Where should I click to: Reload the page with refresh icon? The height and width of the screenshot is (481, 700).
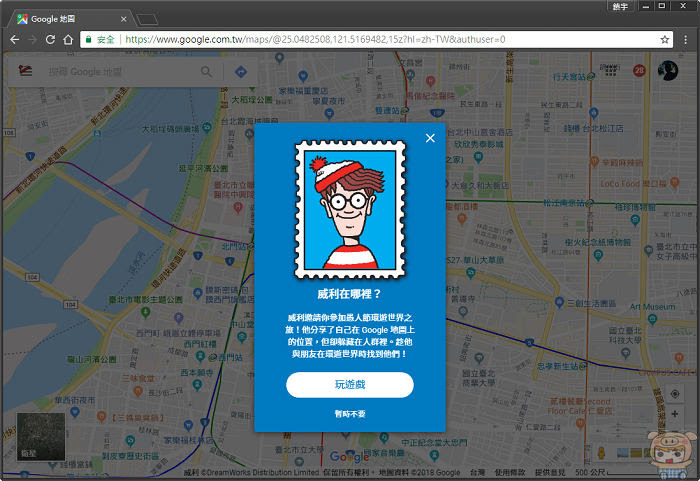coord(50,39)
